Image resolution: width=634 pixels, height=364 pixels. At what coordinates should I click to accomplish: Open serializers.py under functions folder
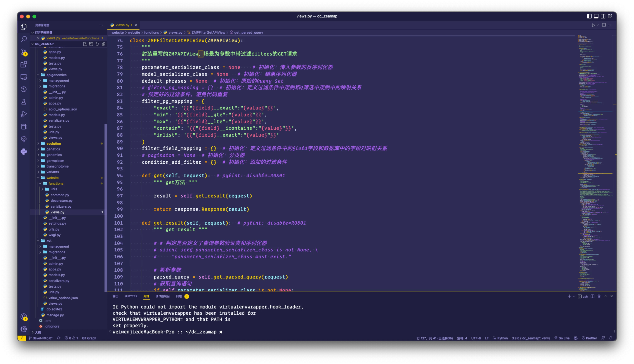pos(61,206)
